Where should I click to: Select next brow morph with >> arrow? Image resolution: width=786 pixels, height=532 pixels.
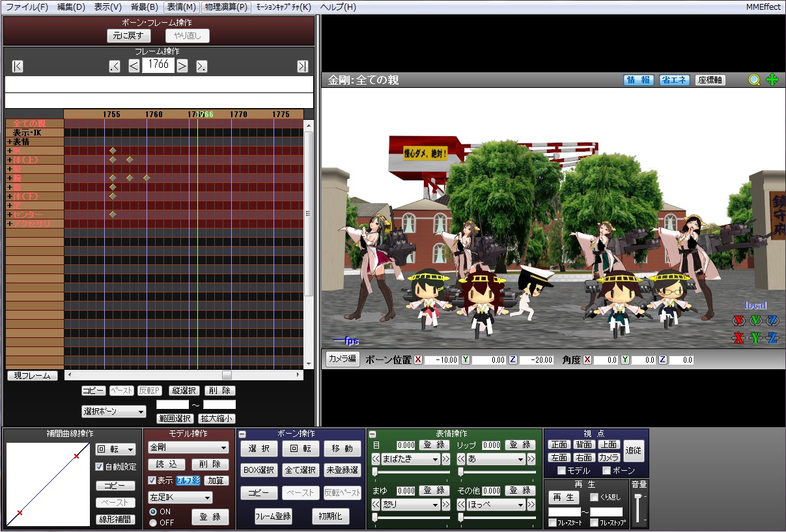tap(446, 505)
